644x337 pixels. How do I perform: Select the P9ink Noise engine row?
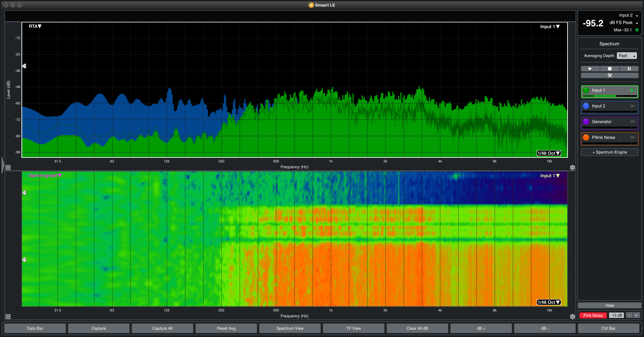point(609,139)
